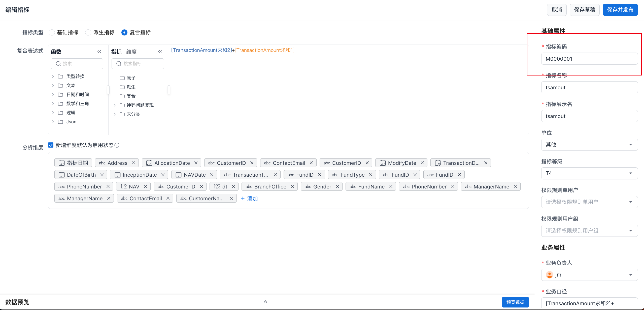Click the 保存并发布 button
Image resolution: width=644 pixels, height=310 pixels.
point(620,10)
